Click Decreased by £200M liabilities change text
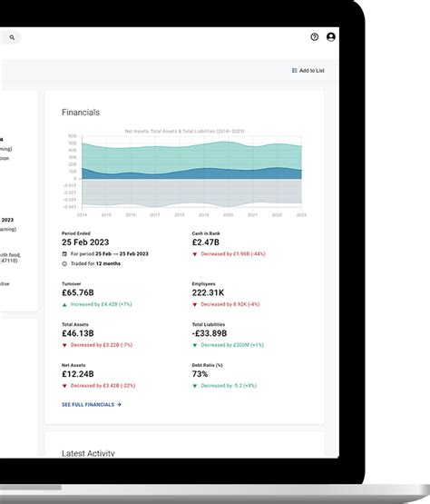This screenshot has height=504, width=430. (x=232, y=345)
